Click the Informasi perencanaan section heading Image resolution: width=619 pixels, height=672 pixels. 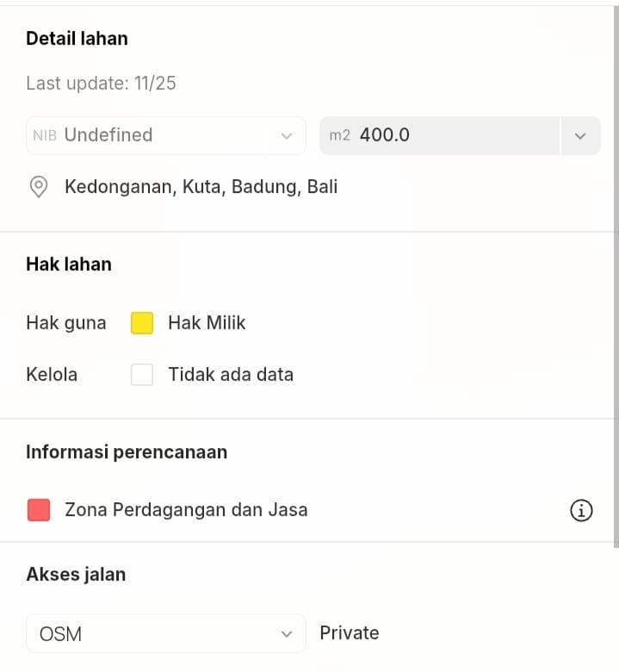point(127,452)
